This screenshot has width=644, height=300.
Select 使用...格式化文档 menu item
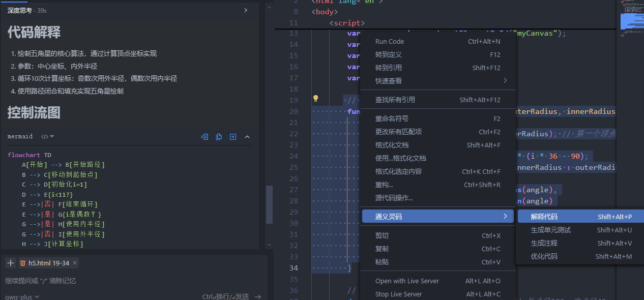point(438,158)
